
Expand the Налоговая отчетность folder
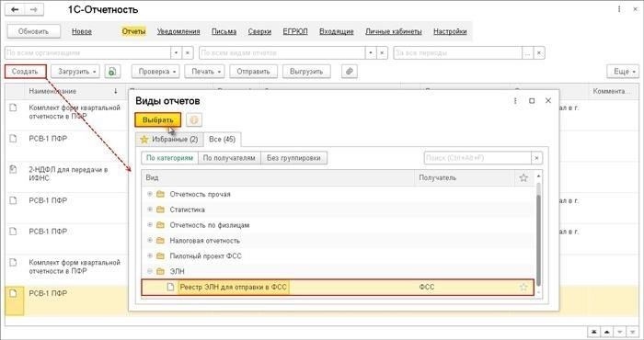pyautogui.click(x=150, y=241)
